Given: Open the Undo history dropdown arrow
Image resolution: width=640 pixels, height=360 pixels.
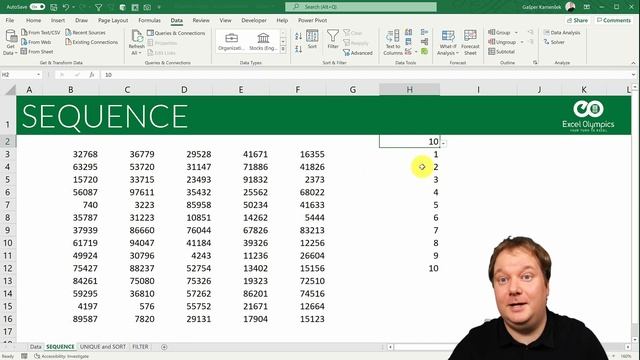Looking at the screenshot, I should click(x=73, y=7).
